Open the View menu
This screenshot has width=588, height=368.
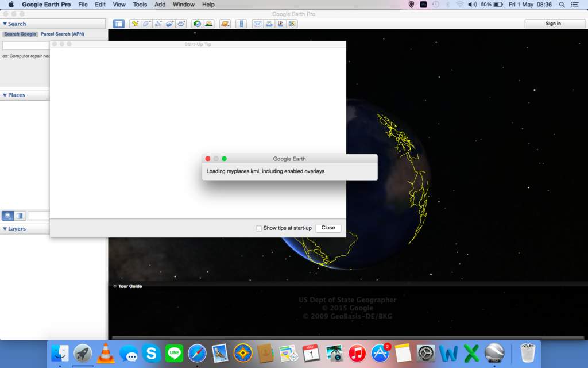[119, 5]
